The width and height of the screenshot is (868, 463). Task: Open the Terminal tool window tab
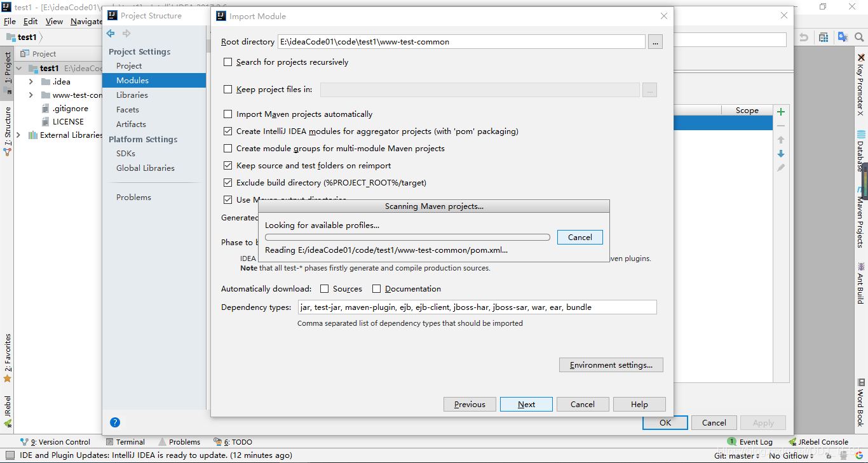click(125, 442)
